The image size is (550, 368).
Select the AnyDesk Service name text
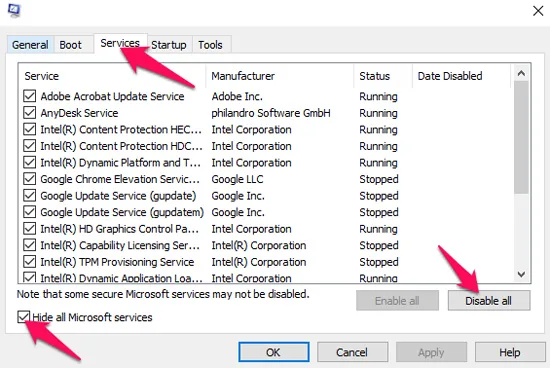tap(79, 113)
